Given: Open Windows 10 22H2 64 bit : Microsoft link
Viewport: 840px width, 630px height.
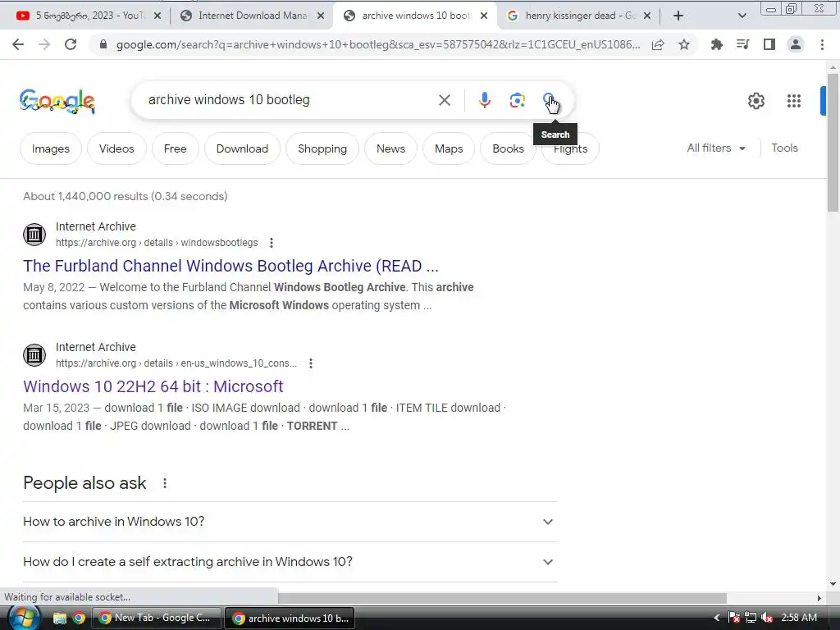Looking at the screenshot, I should click(x=153, y=386).
